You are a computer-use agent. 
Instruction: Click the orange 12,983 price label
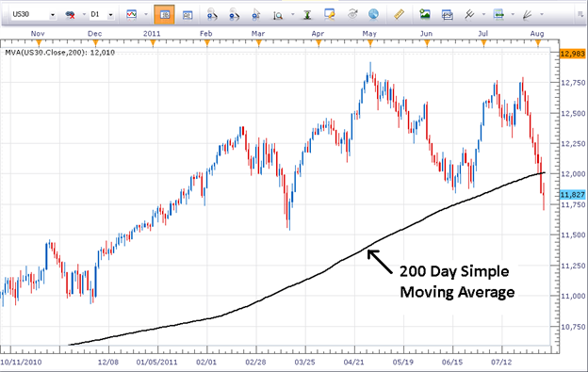(572, 54)
